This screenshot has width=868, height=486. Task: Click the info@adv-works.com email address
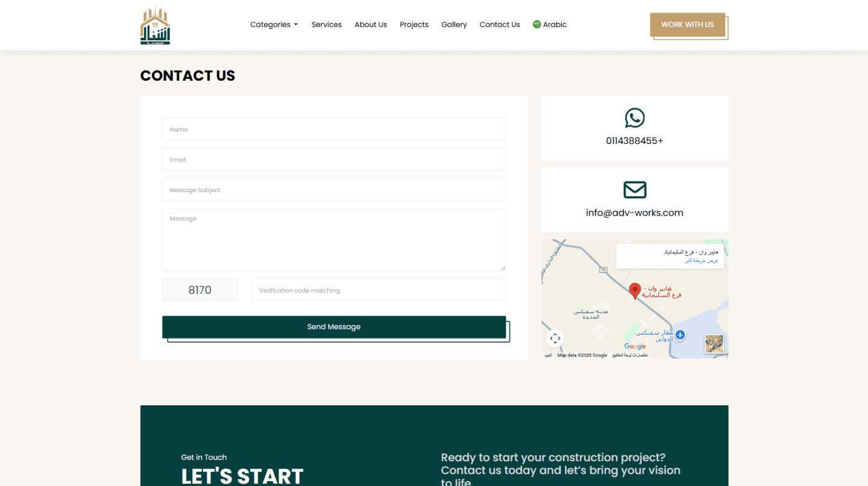tap(634, 213)
